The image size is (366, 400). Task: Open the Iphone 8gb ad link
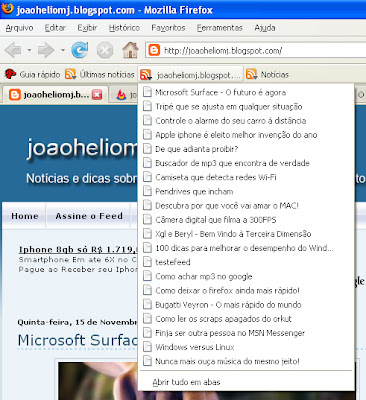coord(78,249)
